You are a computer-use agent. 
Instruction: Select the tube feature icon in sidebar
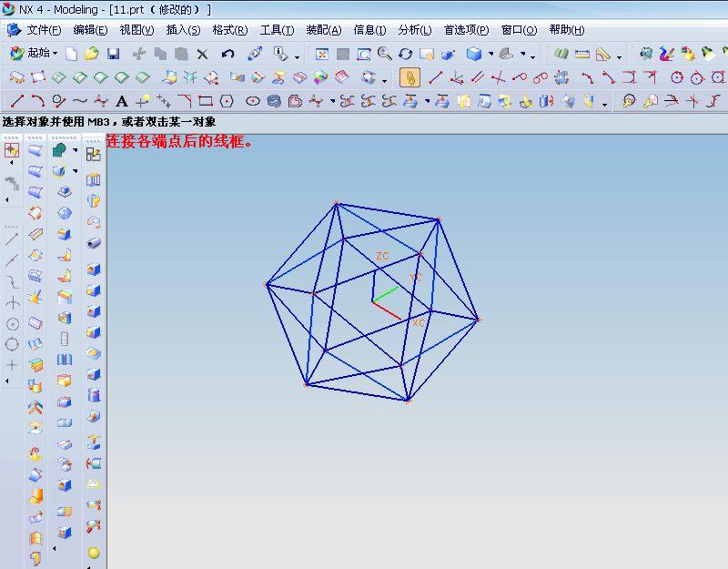(94, 243)
